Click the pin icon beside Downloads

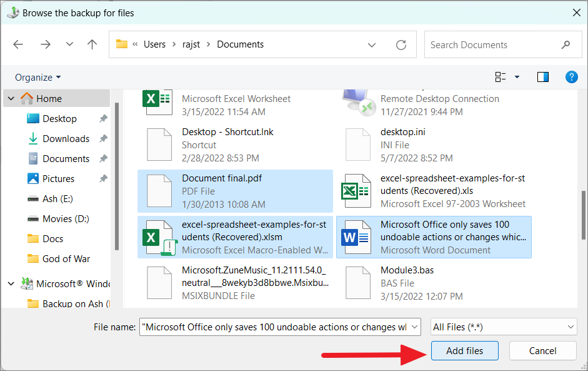pos(103,138)
